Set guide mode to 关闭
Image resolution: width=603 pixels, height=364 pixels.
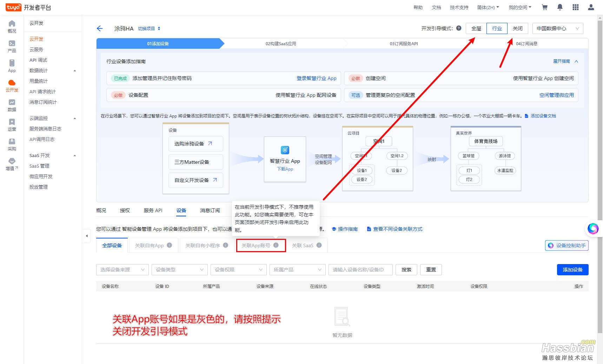tap(518, 28)
